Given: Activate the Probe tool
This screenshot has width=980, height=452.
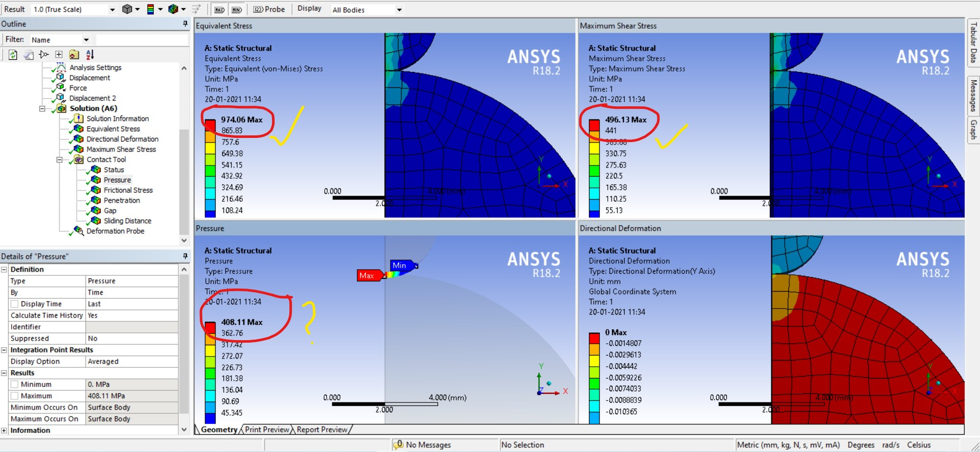Looking at the screenshot, I should click(x=269, y=9).
